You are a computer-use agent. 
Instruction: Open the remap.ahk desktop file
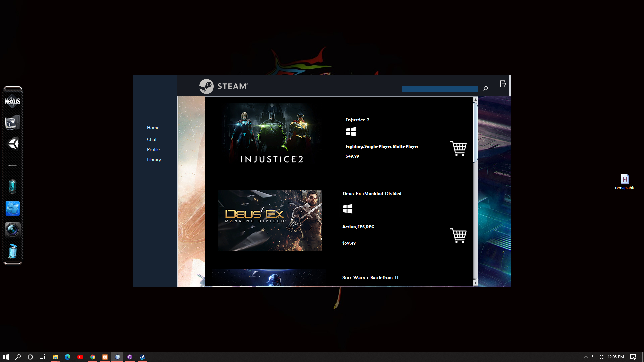[625, 182]
